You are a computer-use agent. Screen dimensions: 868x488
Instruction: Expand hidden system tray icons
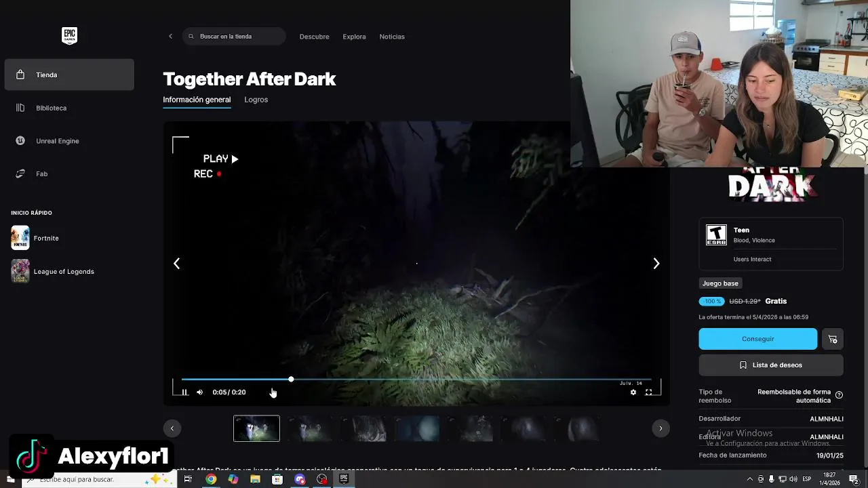click(x=749, y=479)
